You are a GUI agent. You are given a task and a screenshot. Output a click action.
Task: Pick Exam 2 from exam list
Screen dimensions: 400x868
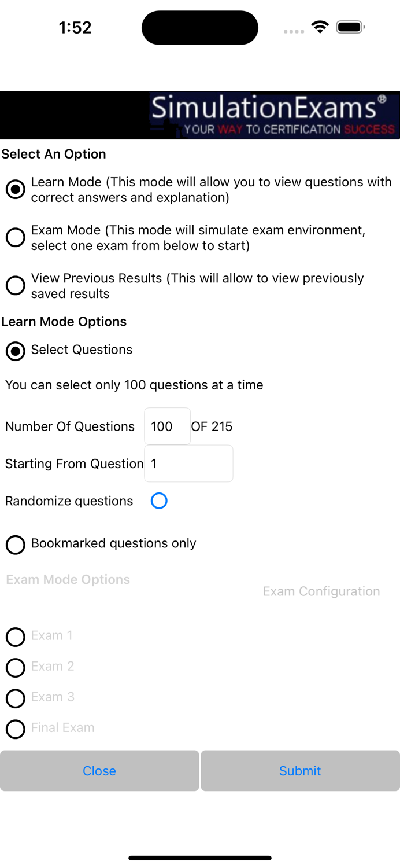[x=15, y=668]
